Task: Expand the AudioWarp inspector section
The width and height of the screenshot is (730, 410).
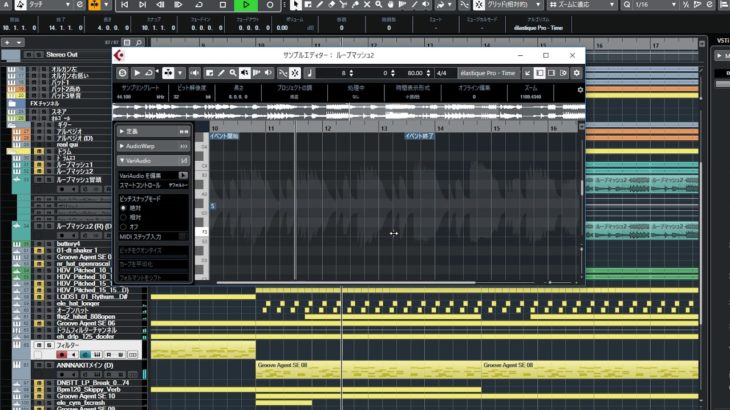Action: click(153, 146)
